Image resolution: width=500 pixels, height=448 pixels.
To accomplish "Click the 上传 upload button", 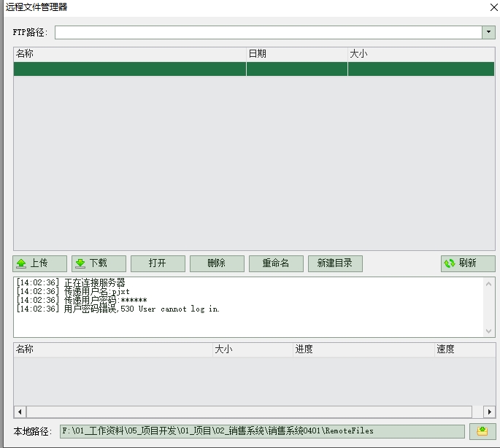I will click(39, 263).
